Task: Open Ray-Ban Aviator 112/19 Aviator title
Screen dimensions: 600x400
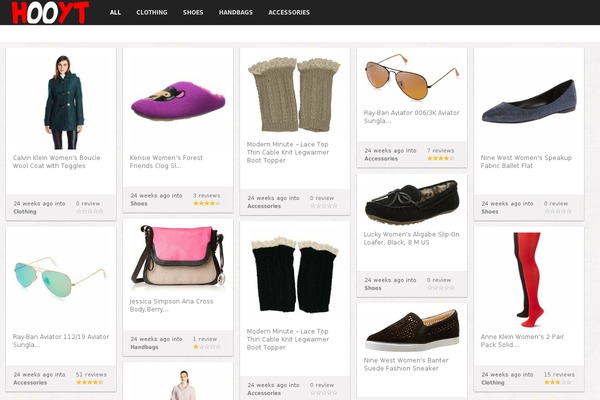Action: pos(61,341)
